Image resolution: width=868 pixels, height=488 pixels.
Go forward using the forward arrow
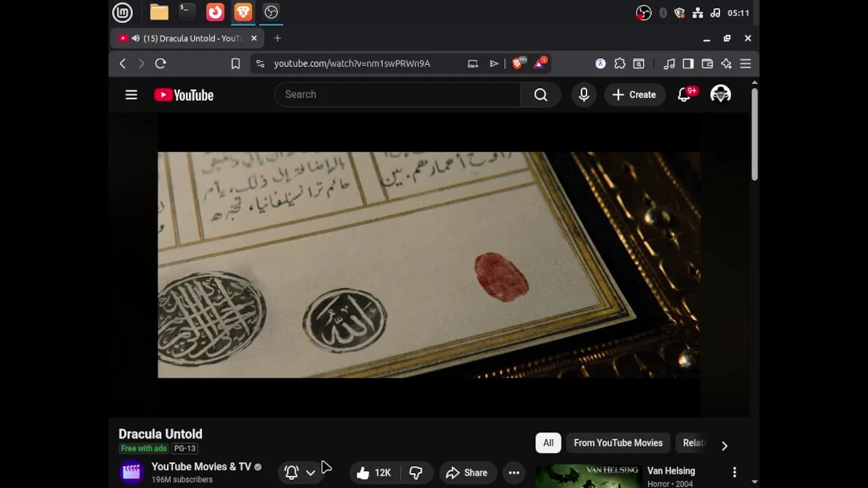click(141, 64)
